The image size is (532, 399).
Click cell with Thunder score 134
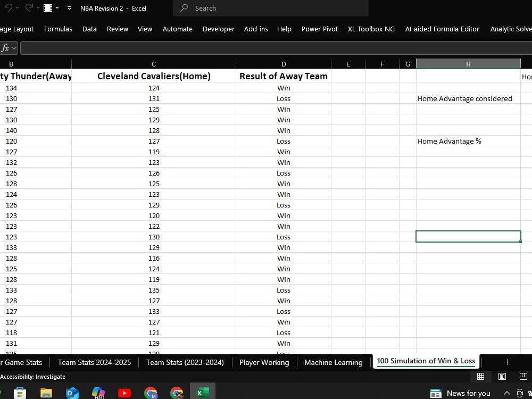(x=36, y=88)
